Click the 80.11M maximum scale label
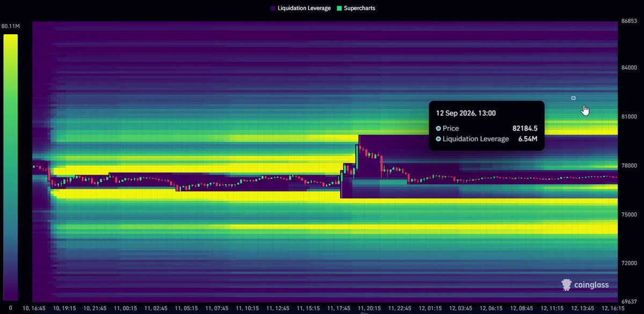 pyautogui.click(x=11, y=26)
